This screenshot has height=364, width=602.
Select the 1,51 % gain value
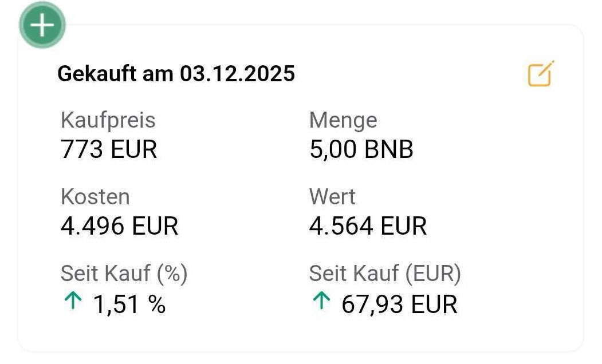(129, 304)
